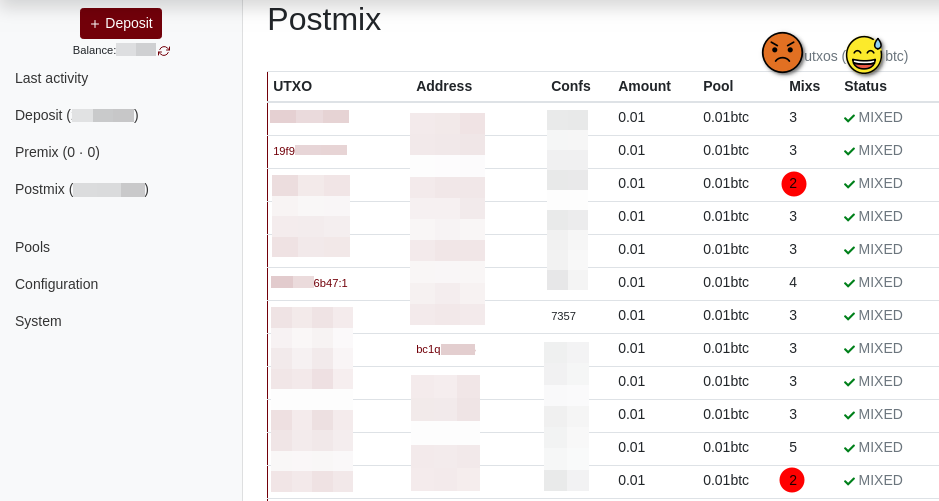Click the green check in first row
The width and height of the screenshot is (939, 501).
tap(849, 119)
